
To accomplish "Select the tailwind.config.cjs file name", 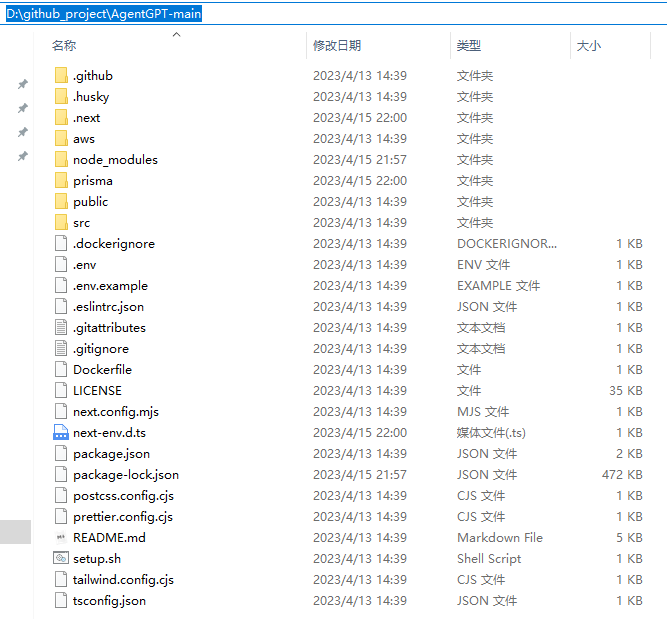I will point(123,579).
